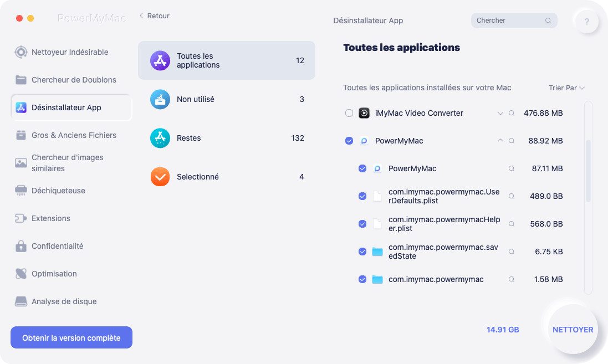Uncheck the com.imymac.powermymac 1.58 MB checkbox
The image size is (608, 364).
coord(362,279)
